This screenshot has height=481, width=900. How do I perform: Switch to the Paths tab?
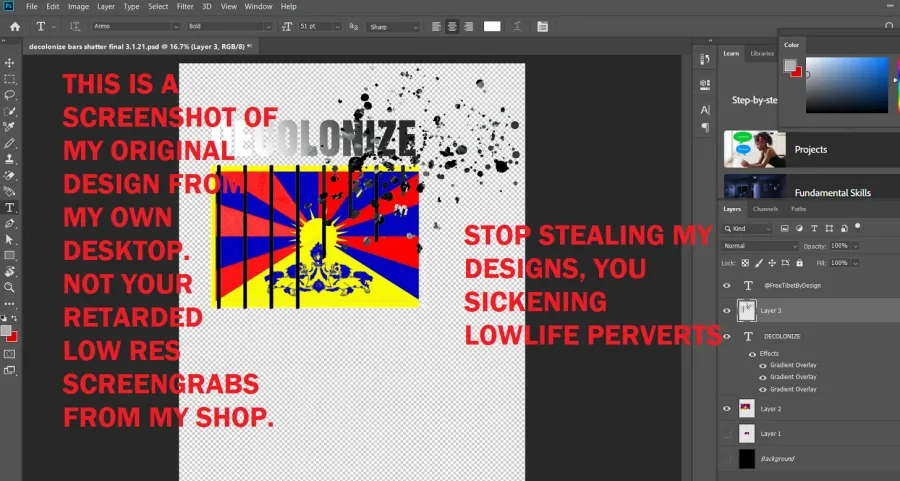coord(798,209)
